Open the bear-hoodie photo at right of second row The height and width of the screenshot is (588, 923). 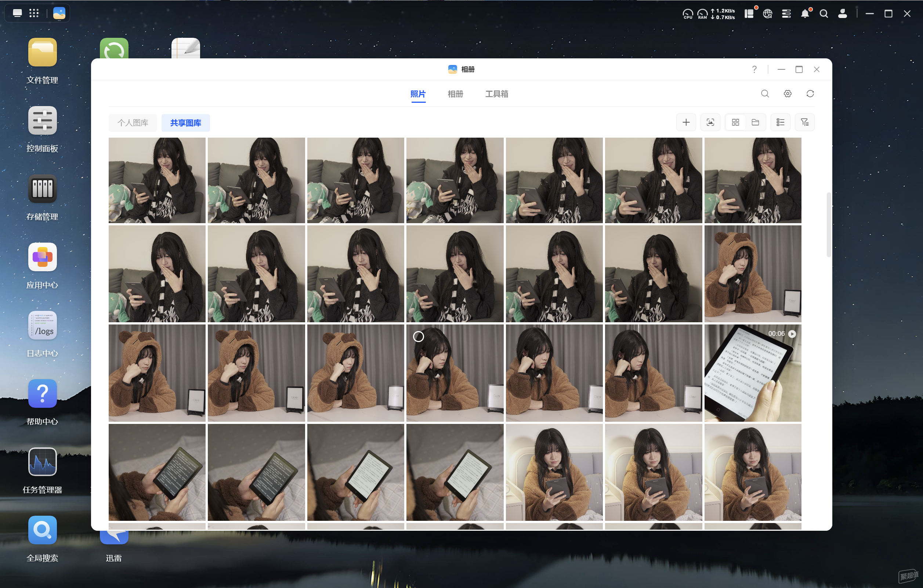tap(752, 274)
